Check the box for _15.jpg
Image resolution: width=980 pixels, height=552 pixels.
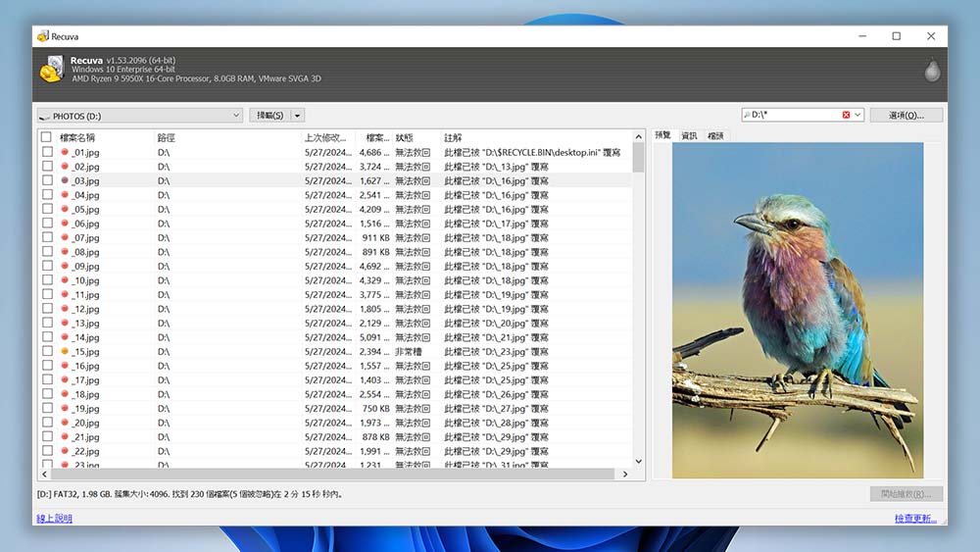pos(47,351)
